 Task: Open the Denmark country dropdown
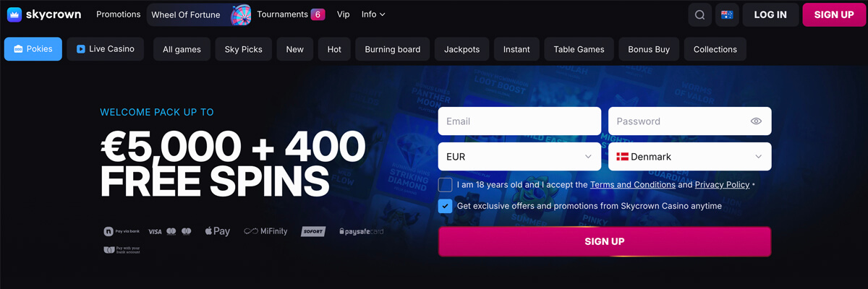click(689, 156)
